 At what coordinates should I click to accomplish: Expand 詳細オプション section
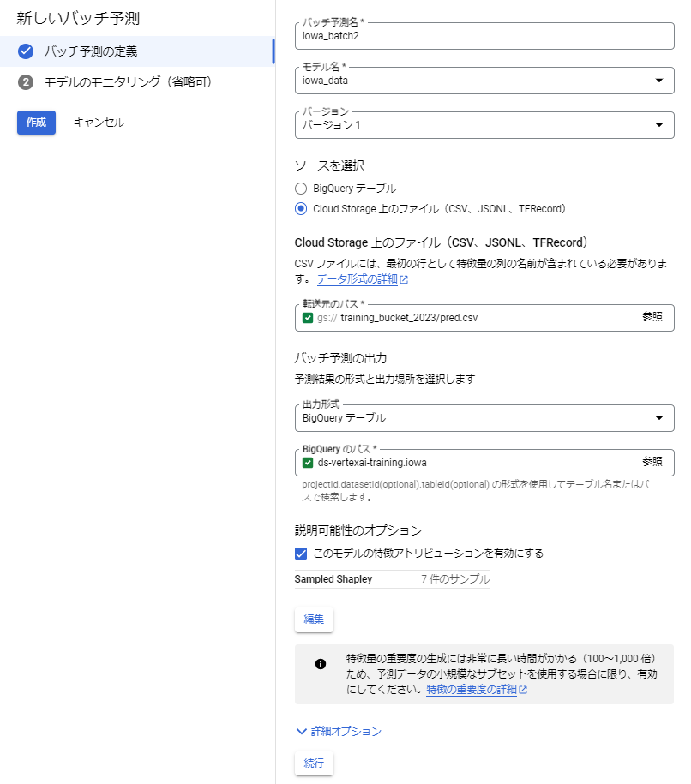339,732
